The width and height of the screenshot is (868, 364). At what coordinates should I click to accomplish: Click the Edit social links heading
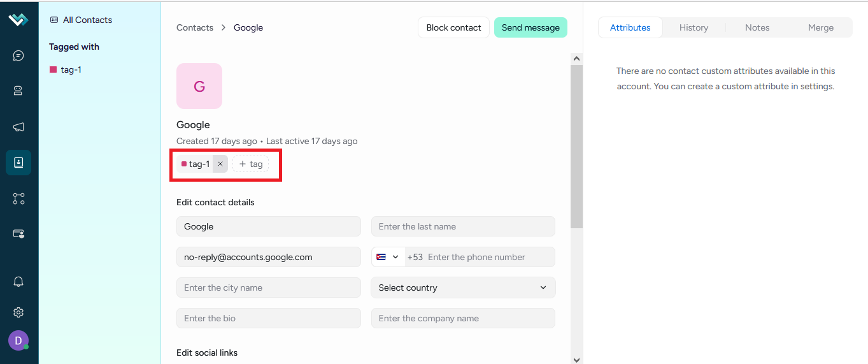[207, 353]
